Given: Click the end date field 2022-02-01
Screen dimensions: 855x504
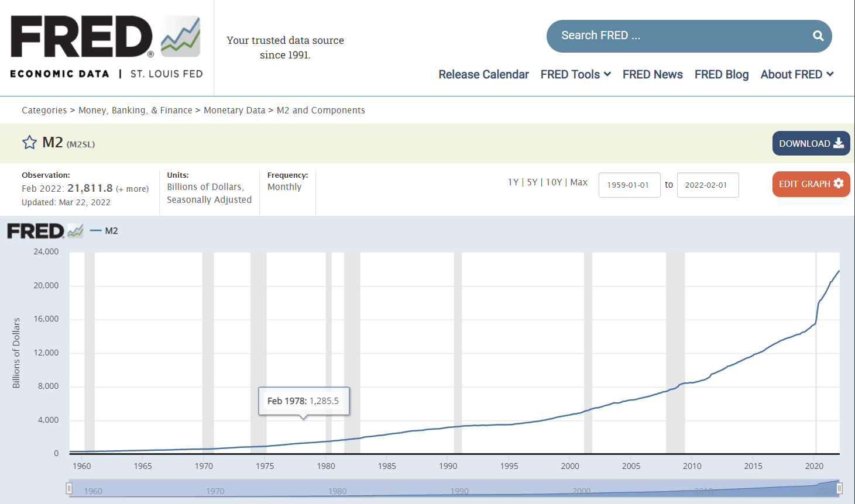Looking at the screenshot, I should point(708,185).
